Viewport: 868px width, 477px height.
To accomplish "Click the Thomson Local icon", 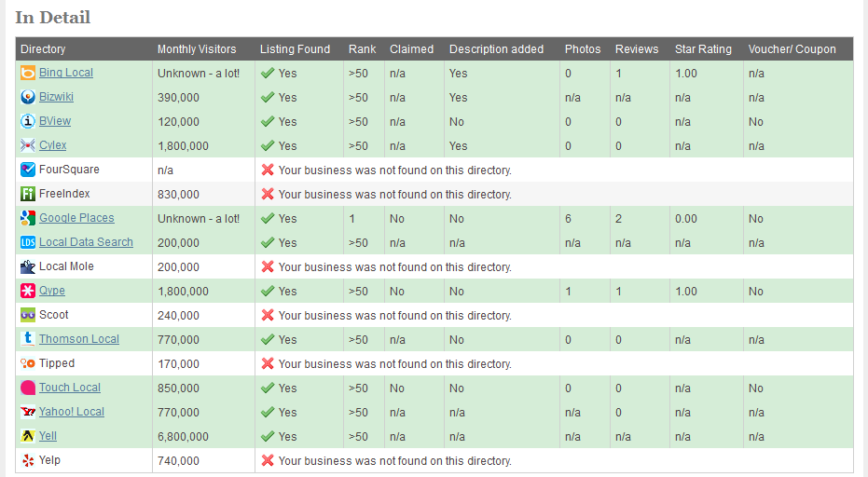I will [x=28, y=339].
